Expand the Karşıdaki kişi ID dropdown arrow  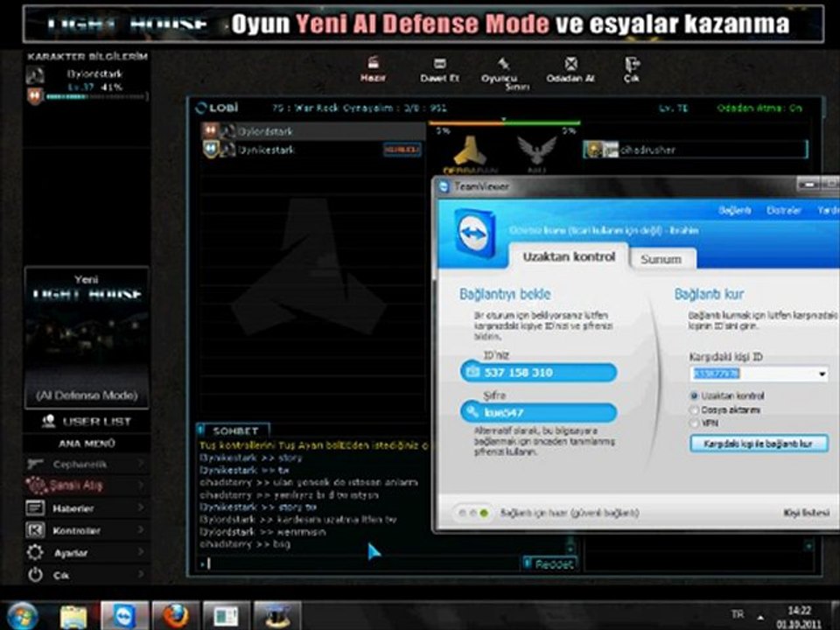[x=822, y=374]
